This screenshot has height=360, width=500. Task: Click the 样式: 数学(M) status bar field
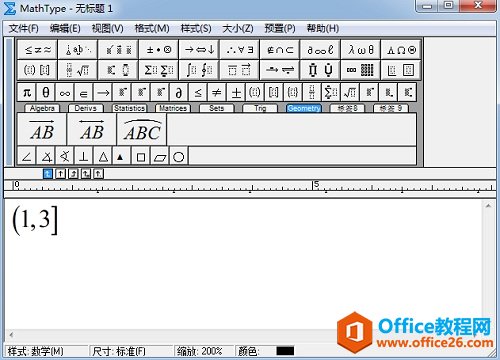(46, 351)
